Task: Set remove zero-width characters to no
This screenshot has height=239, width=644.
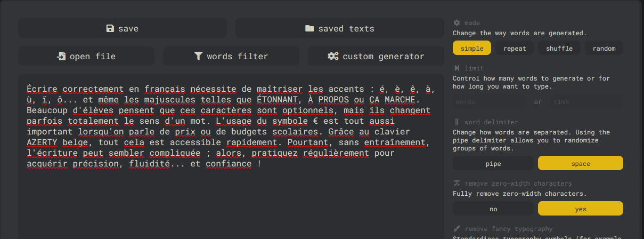Action: 493,209
